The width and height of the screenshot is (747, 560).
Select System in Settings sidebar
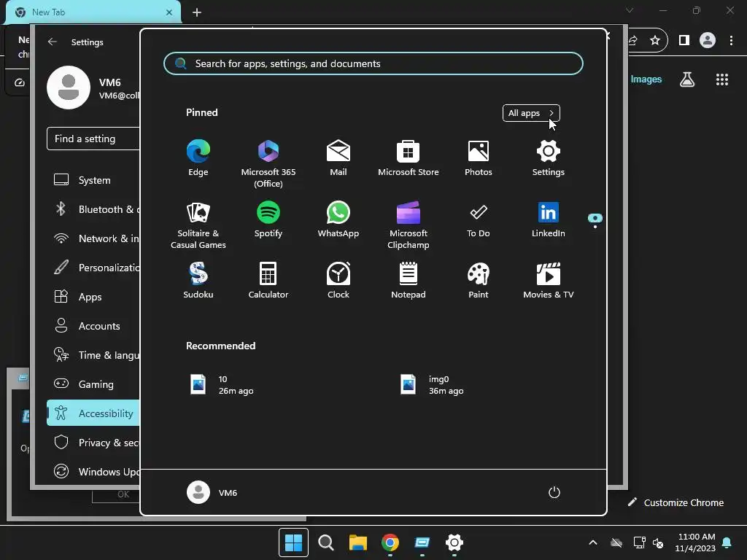(x=94, y=180)
